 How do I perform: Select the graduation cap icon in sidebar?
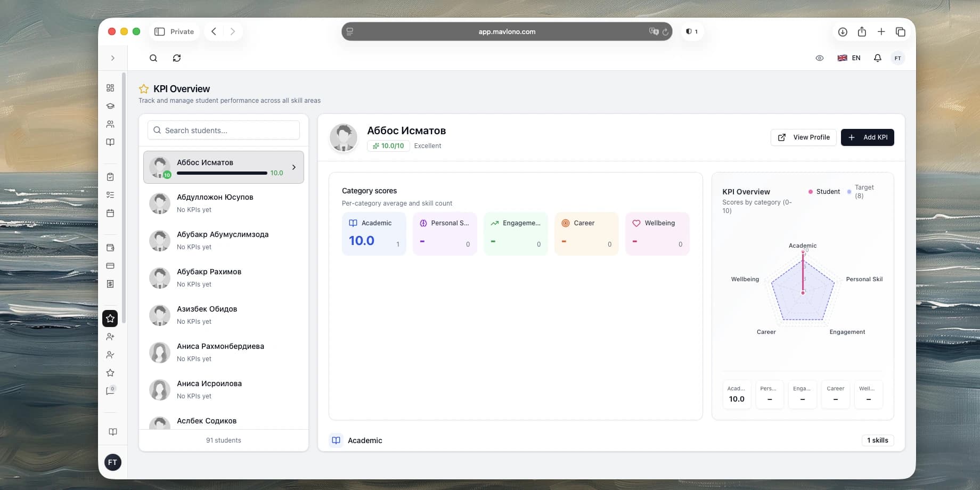click(110, 105)
